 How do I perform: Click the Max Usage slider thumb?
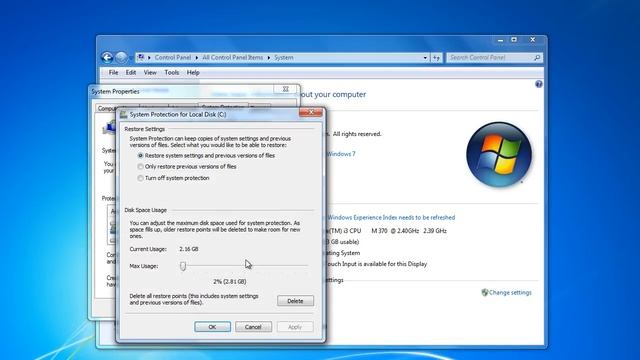(183, 266)
